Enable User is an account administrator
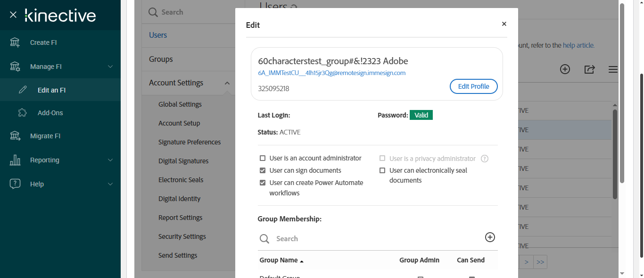 coord(263,158)
